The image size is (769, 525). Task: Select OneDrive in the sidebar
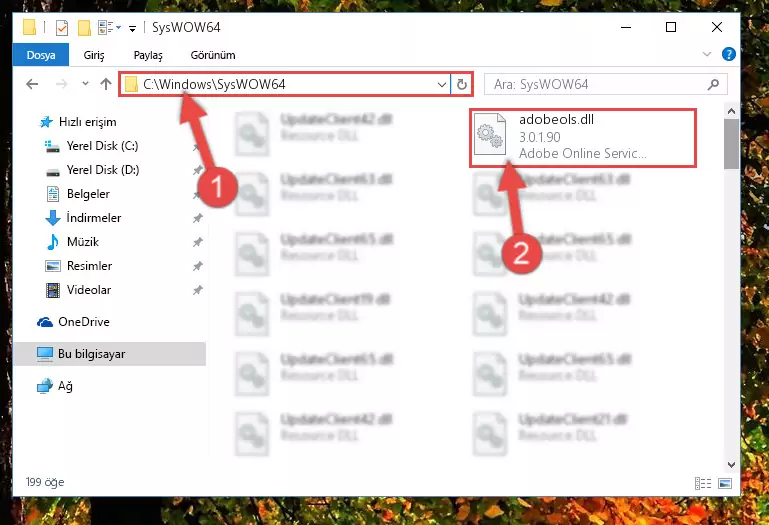(x=73, y=322)
